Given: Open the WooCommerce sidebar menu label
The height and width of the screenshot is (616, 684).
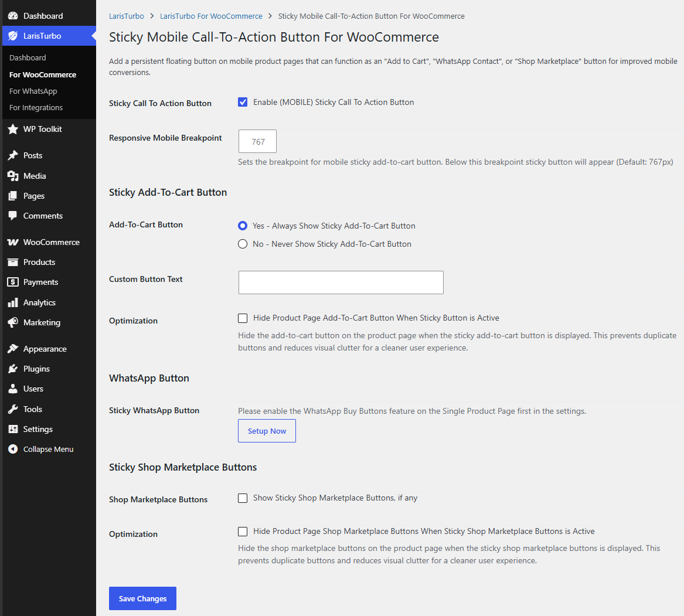Looking at the screenshot, I should 52,242.
